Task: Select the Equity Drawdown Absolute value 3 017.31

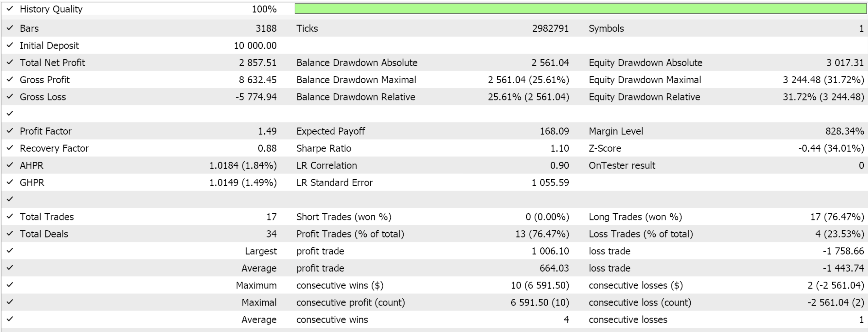Action: click(x=845, y=63)
